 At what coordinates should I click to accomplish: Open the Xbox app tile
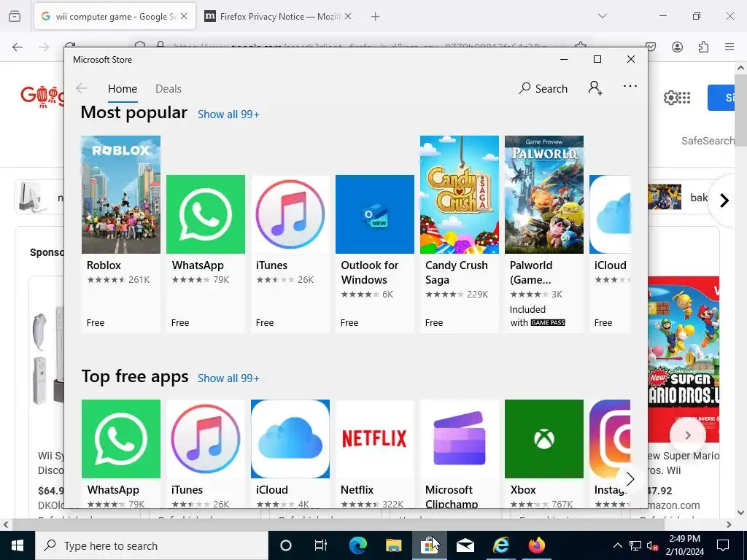coord(544,452)
